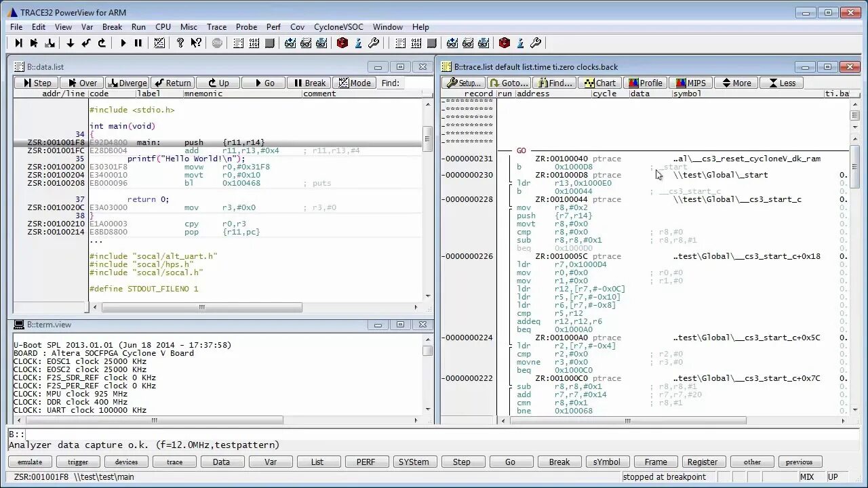The image size is (868, 488).
Task: Open the CycloneVSOC menu
Action: tap(338, 27)
